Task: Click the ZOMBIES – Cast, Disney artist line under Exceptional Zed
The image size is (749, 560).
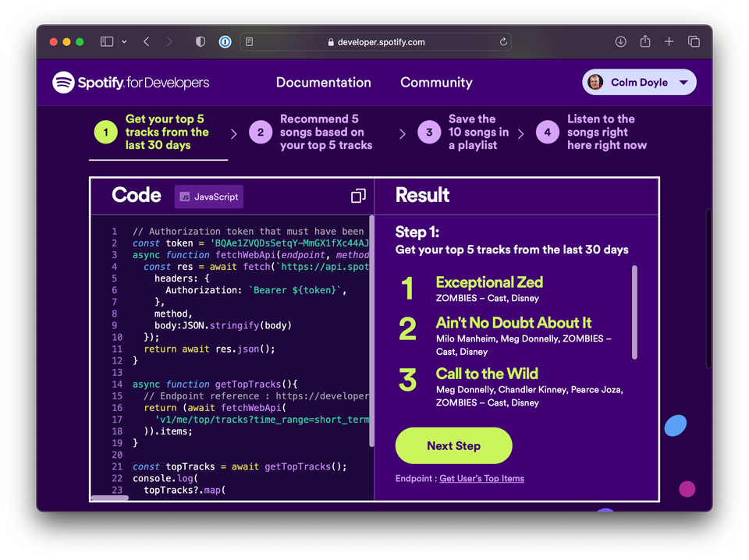Action: tap(487, 299)
